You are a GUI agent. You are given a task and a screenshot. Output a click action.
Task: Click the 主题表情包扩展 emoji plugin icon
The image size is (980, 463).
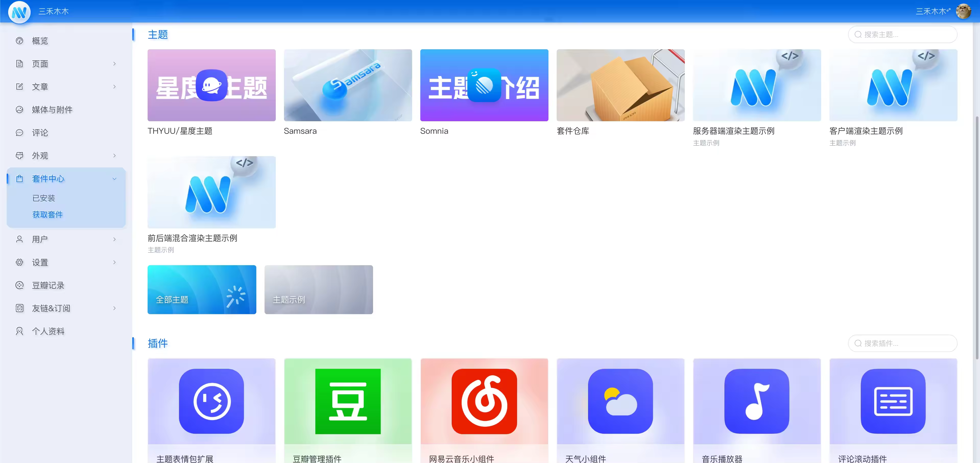point(211,401)
